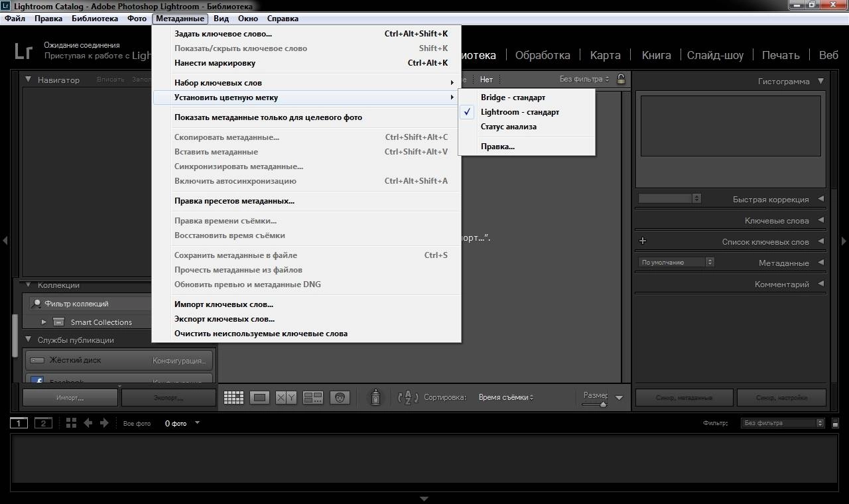Viewport: 849px width, 504px height.
Task: Open Время съёмки sort dropdown
Action: tap(506, 397)
